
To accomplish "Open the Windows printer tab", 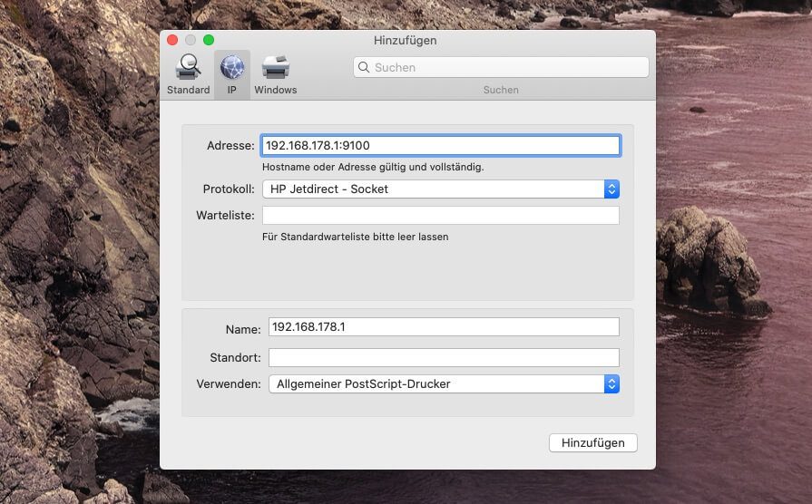I will 276,74.
